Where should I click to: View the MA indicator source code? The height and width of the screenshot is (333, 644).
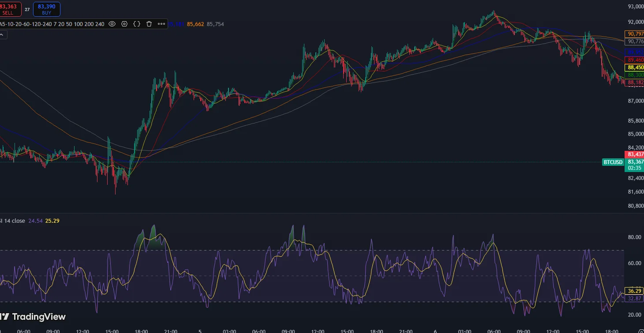coord(137,24)
